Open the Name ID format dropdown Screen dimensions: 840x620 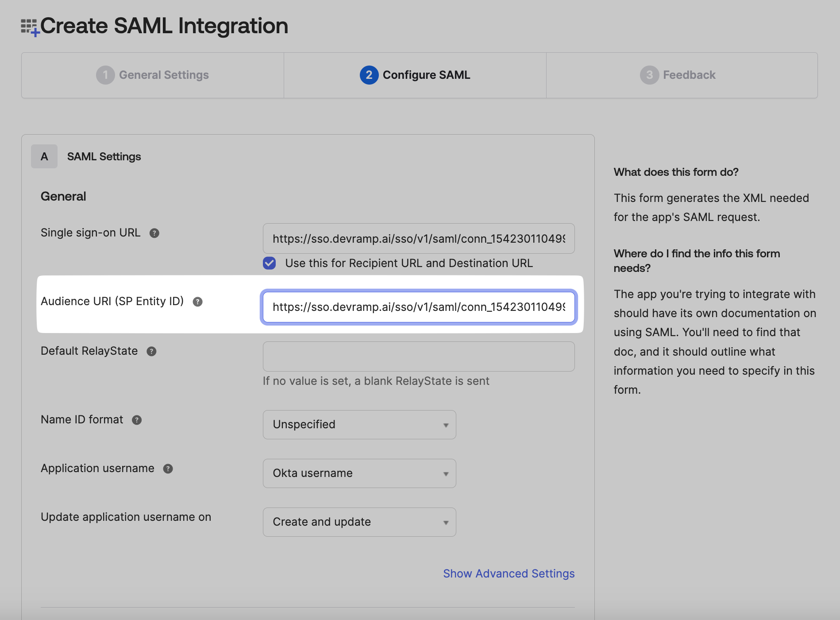[x=359, y=425]
